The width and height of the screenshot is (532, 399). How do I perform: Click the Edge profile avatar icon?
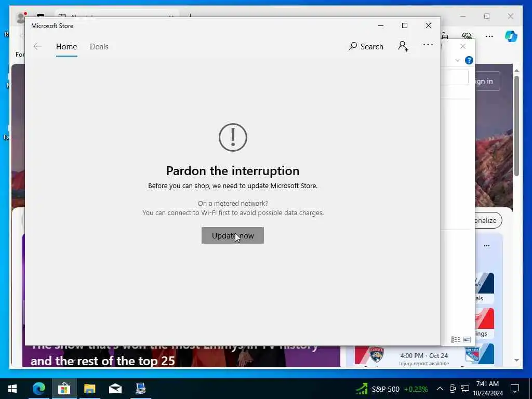pyautogui.click(x=21, y=17)
